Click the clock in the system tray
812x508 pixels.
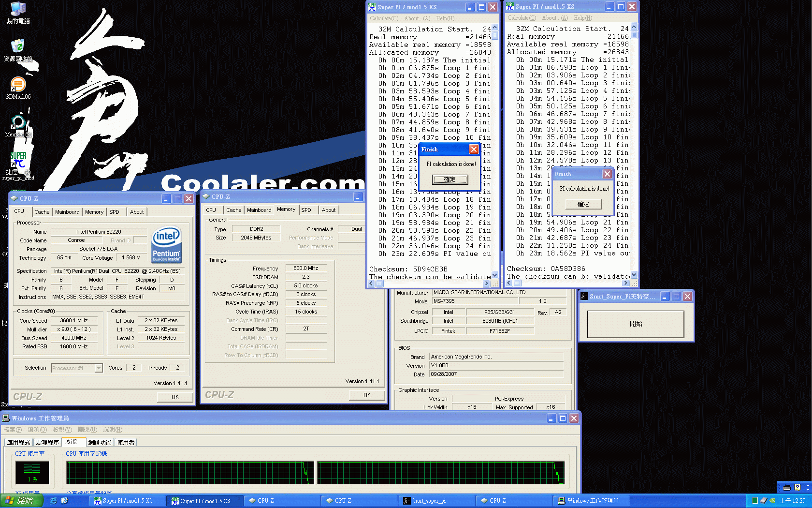tap(793, 501)
